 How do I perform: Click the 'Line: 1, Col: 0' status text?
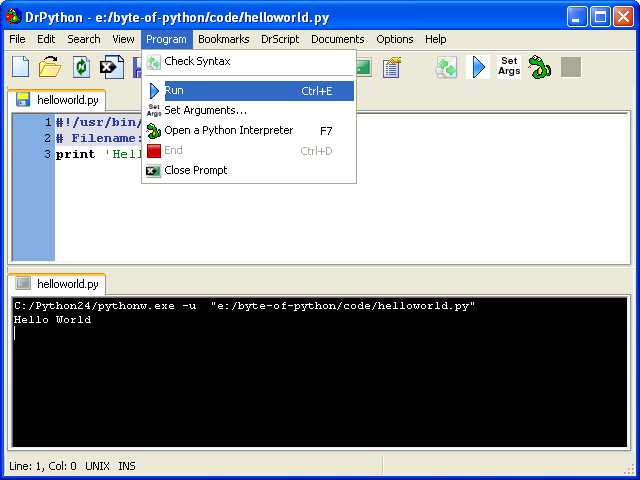pos(42,466)
